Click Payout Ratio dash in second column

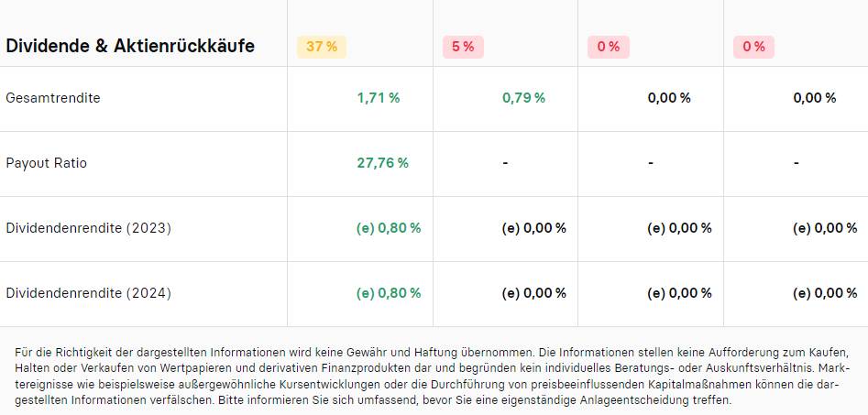coord(505,163)
